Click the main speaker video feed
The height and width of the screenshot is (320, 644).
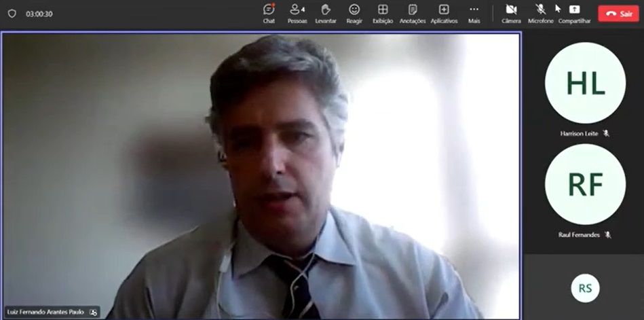click(261, 170)
